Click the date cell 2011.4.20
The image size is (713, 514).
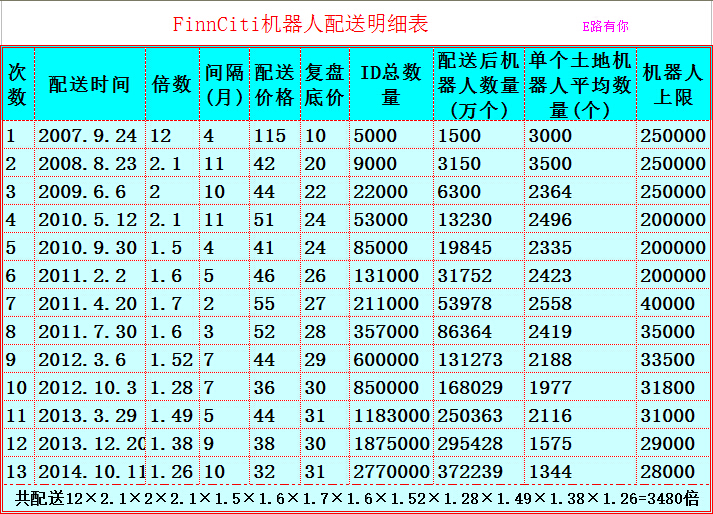[90, 303]
